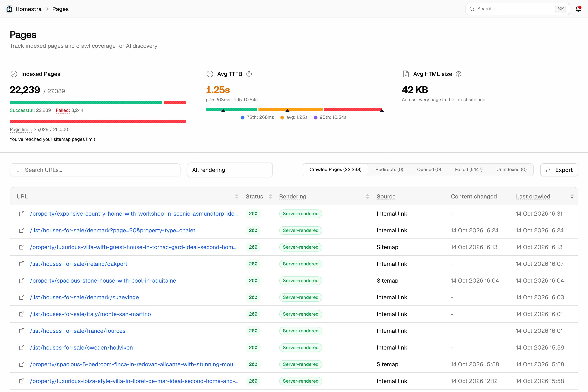Click the filter icon in Search URLs field
588x392 pixels.
[x=18, y=170]
